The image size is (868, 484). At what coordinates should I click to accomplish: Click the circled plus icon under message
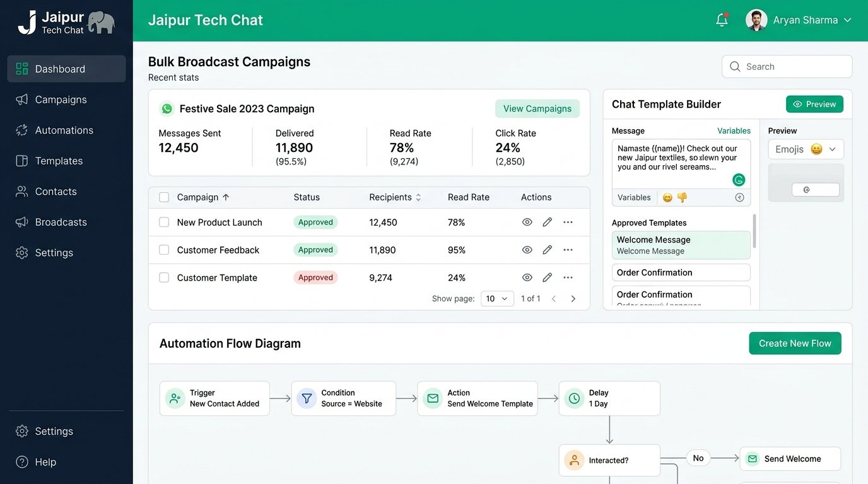tap(740, 198)
